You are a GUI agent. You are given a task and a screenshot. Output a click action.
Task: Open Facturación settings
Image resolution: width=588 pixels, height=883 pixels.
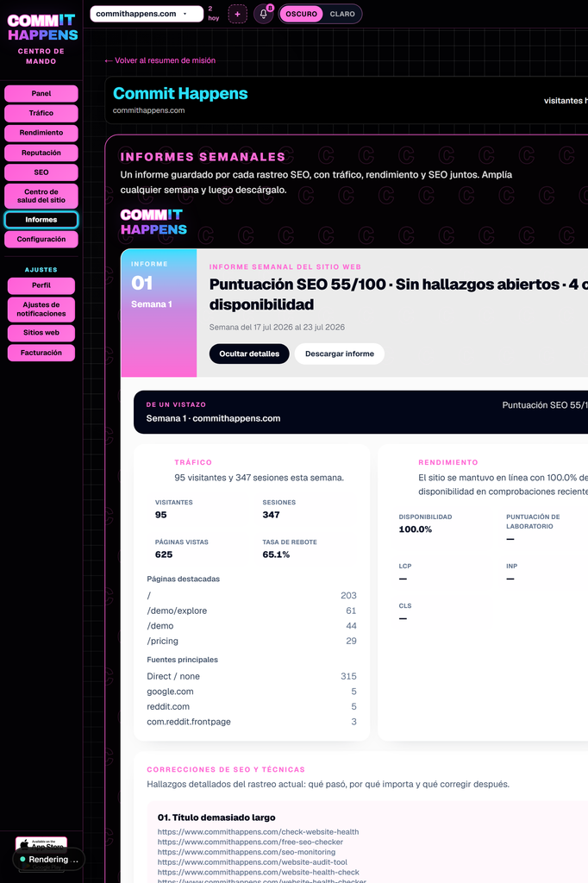click(x=41, y=353)
